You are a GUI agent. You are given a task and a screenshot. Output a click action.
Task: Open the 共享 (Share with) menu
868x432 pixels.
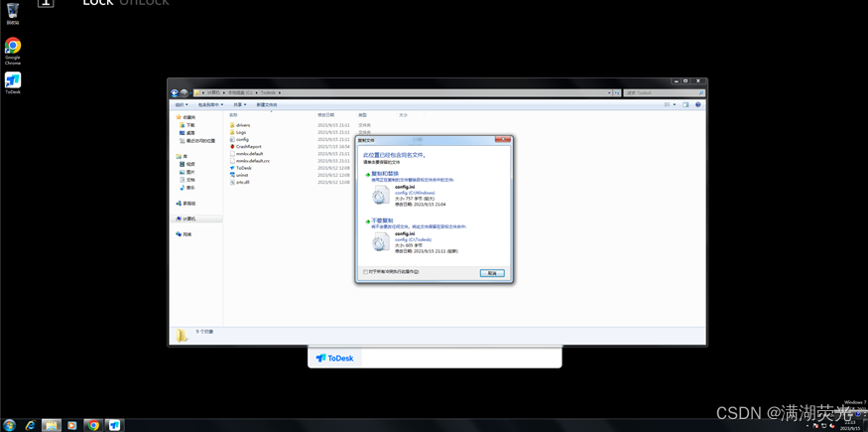tap(240, 104)
